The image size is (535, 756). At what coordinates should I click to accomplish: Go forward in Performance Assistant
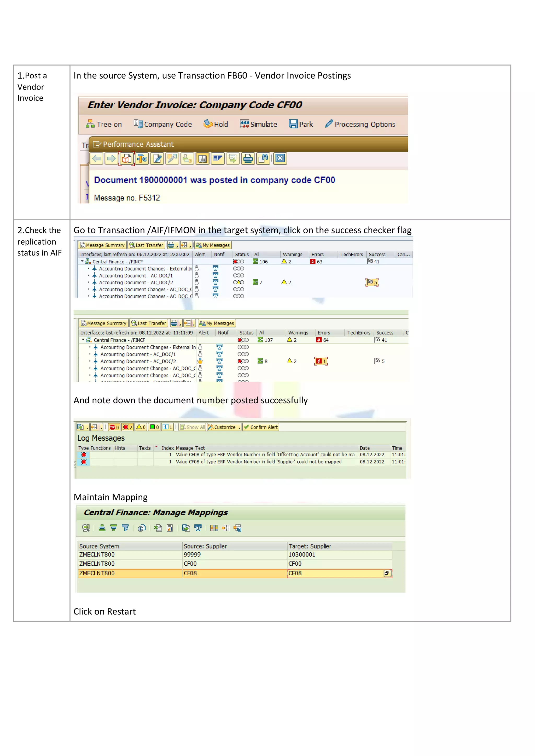coord(111,159)
